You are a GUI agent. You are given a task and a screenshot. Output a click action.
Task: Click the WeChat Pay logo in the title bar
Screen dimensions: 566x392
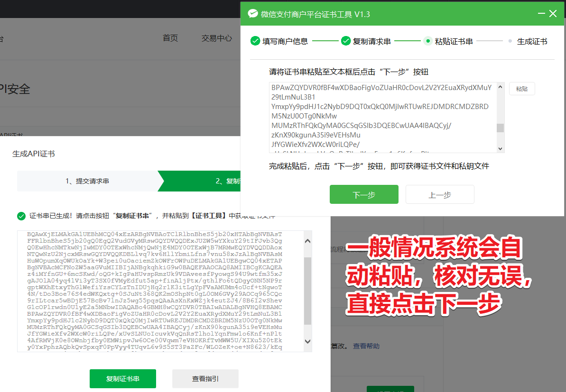pyautogui.click(x=253, y=14)
